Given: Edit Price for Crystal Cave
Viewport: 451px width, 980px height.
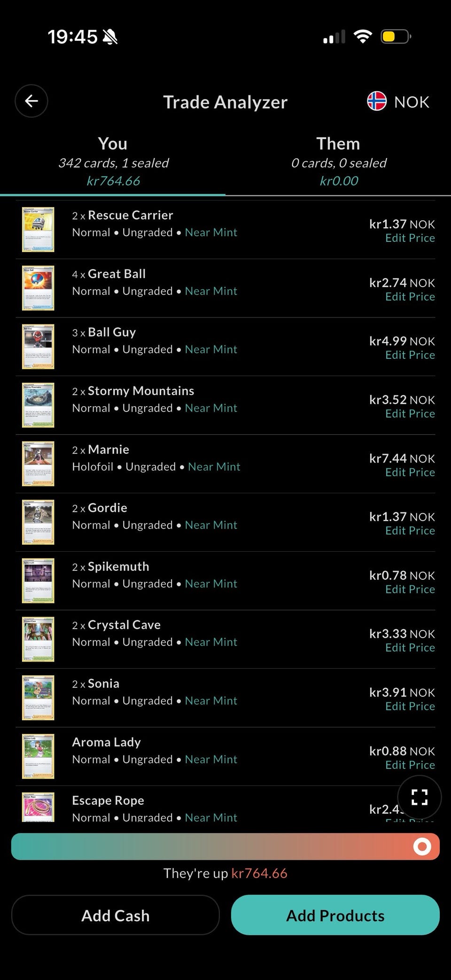Looking at the screenshot, I should tap(410, 648).
